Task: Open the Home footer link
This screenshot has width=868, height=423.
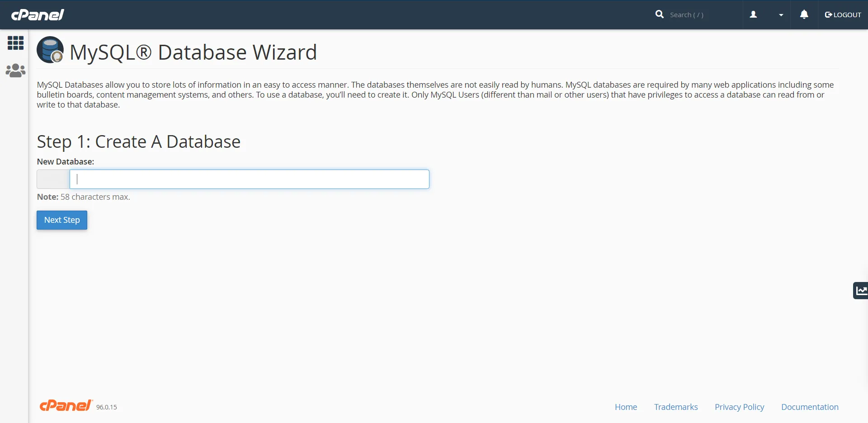Action: [x=626, y=407]
